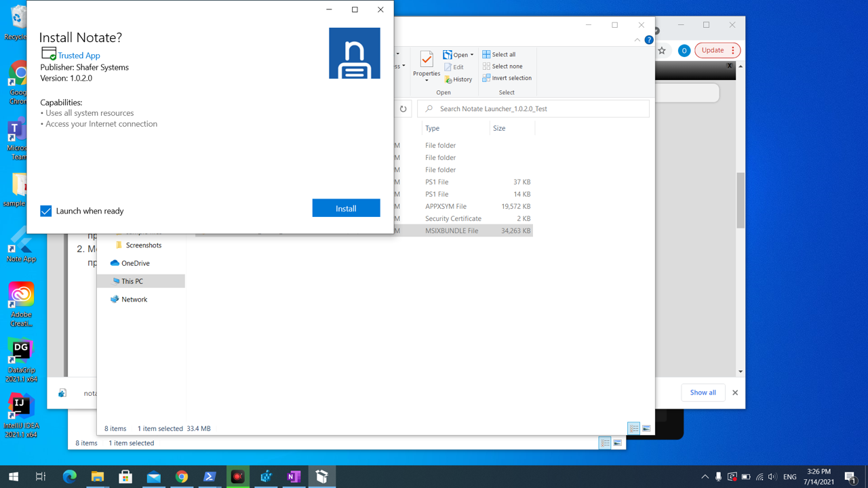Click Show all downloads button
Viewport: 868px width, 488px height.
[x=703, y=392]
